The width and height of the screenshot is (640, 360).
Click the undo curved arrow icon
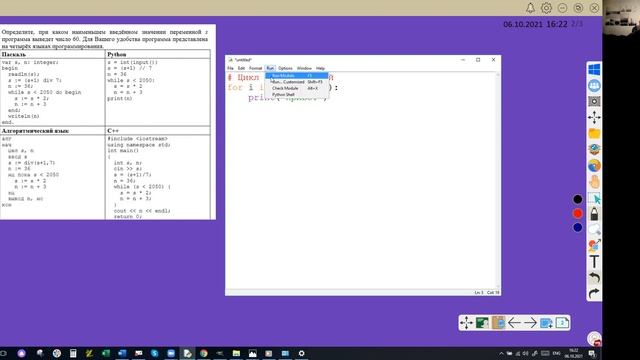click(x=594, y=278)
